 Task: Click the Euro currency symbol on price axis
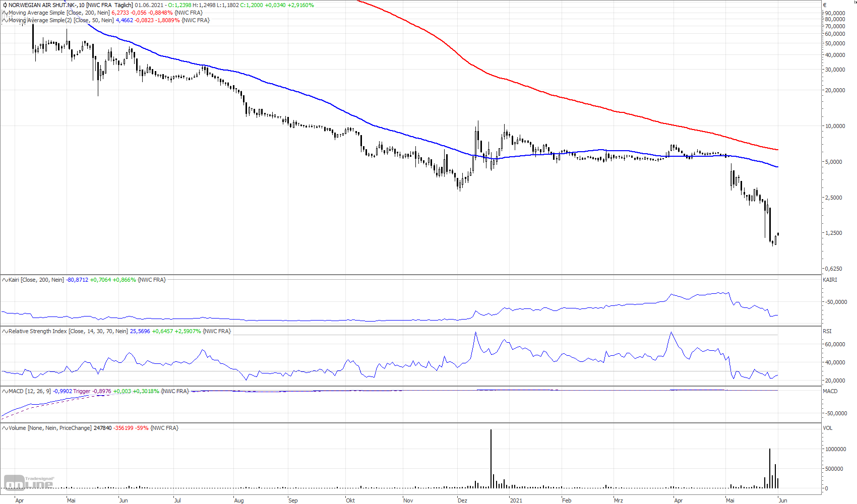tap(825, 5)
